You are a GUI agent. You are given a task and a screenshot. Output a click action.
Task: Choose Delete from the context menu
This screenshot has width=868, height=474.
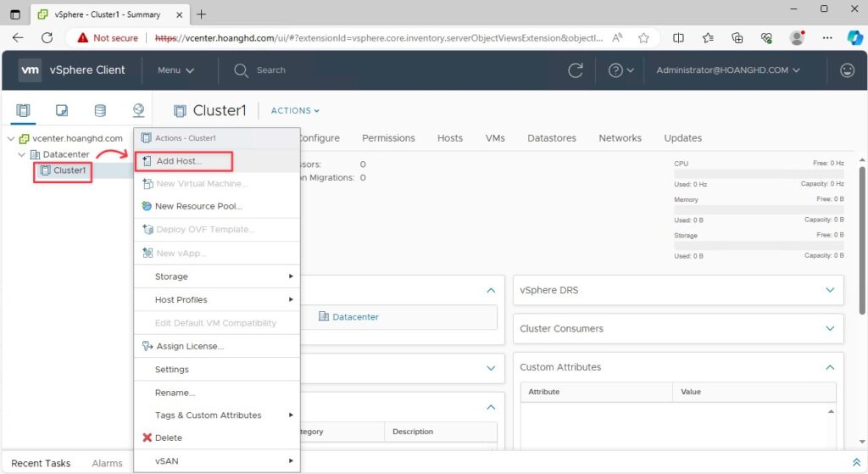click(x=217, y=438)
